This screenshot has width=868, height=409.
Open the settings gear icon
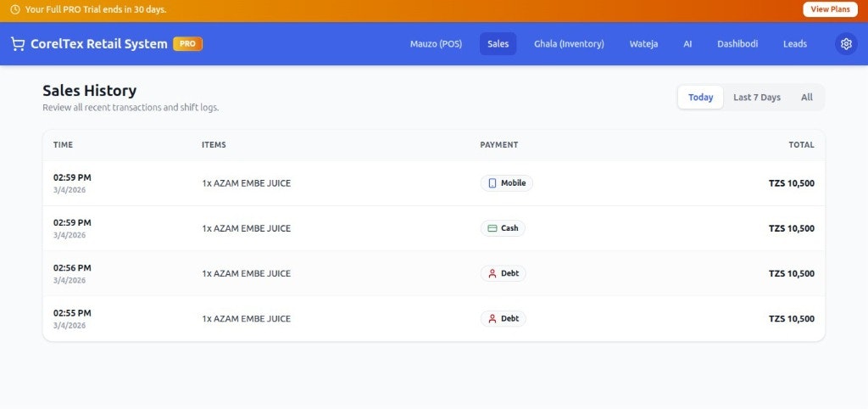pos(846,44)
